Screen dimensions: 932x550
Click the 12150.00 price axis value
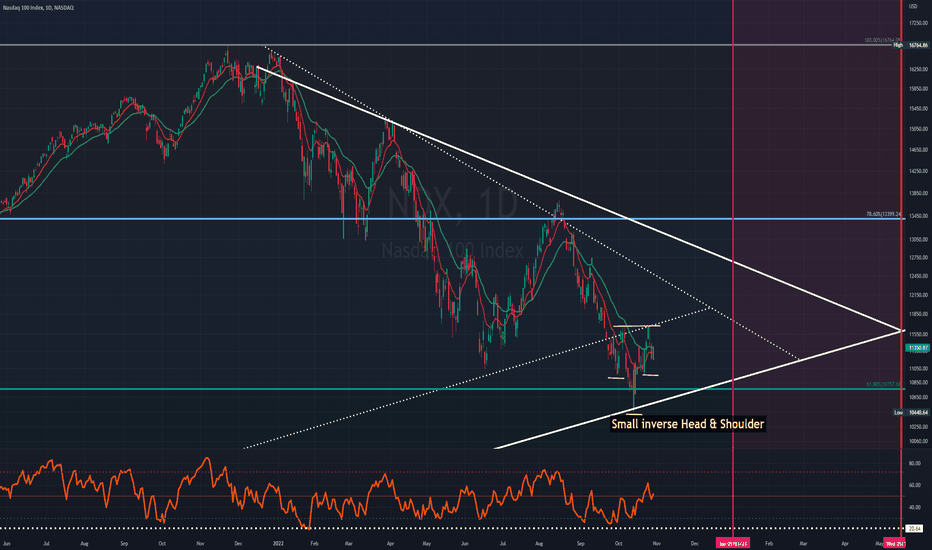918,295
